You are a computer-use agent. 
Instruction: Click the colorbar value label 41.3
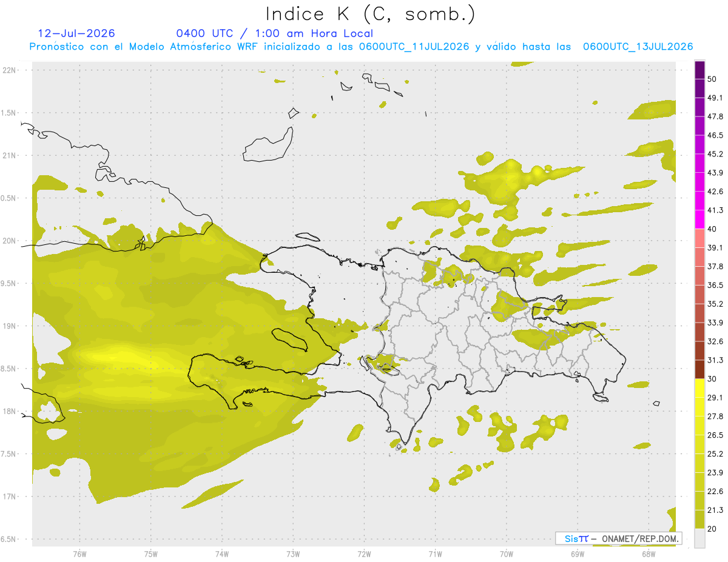[x=715, y=210]
